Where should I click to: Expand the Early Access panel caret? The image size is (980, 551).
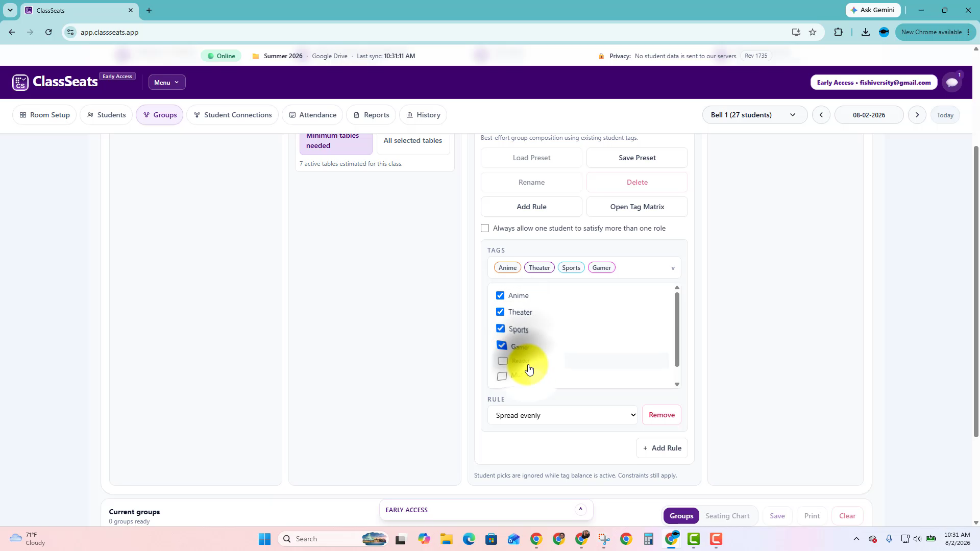(x=580, y=509)
